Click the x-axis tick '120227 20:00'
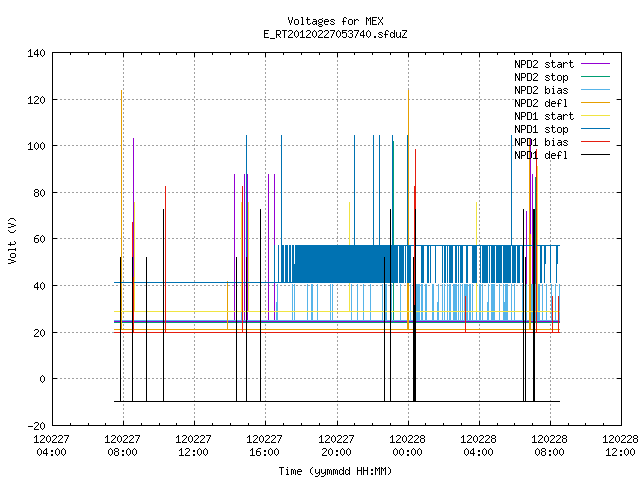640x480 pixels. [336, 446]
